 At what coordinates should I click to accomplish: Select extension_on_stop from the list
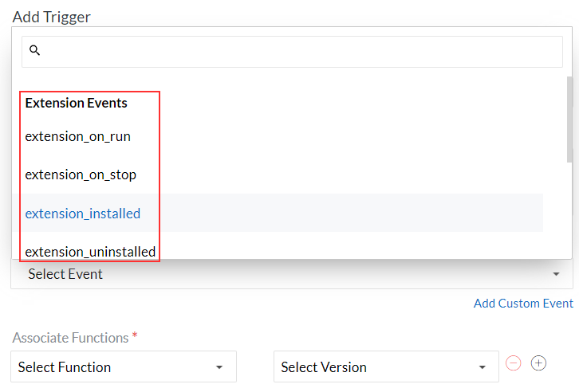(81, 174)
